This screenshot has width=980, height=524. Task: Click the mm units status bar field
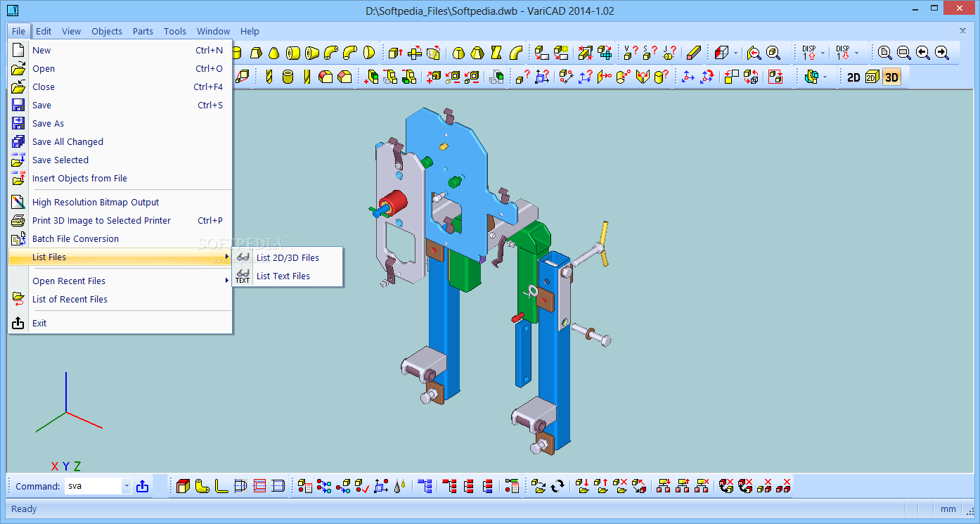(x=948, y=509)
